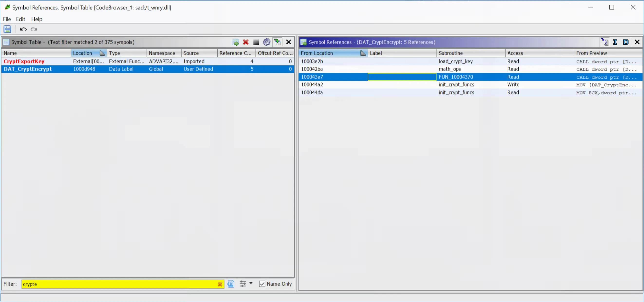The height and width of the screenshot is (302, 644).
Task: Select the CryptExportKey symbol row
Action: click(24, 61)
